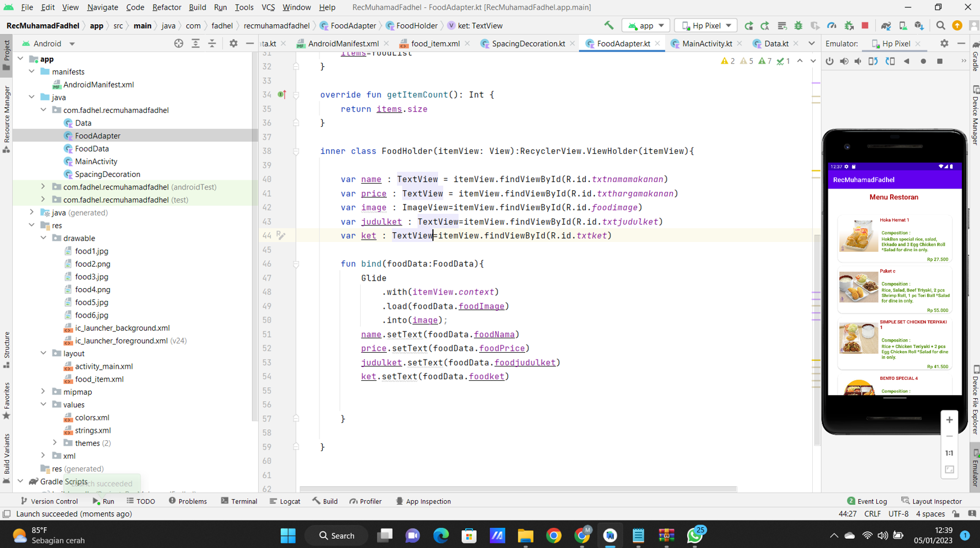980x548 pixels.
Task: Click the Debug app bug icon
Action: [798, 25]
